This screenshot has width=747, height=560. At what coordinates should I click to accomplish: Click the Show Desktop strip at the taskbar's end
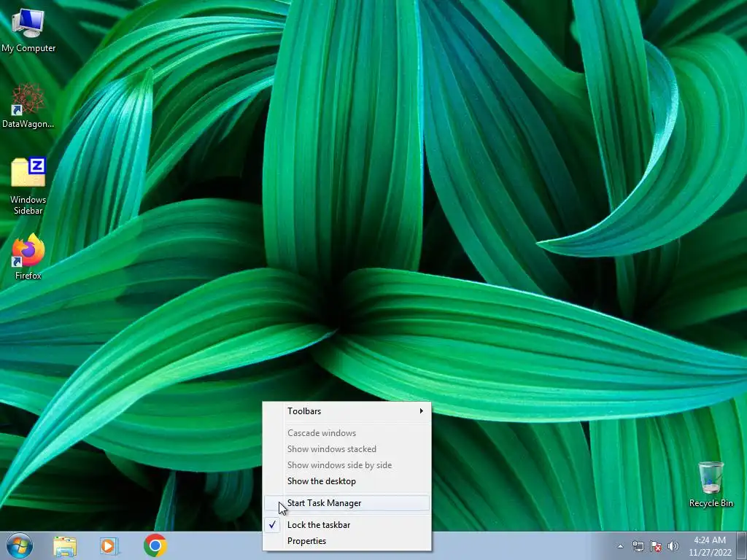coord(742,546)
